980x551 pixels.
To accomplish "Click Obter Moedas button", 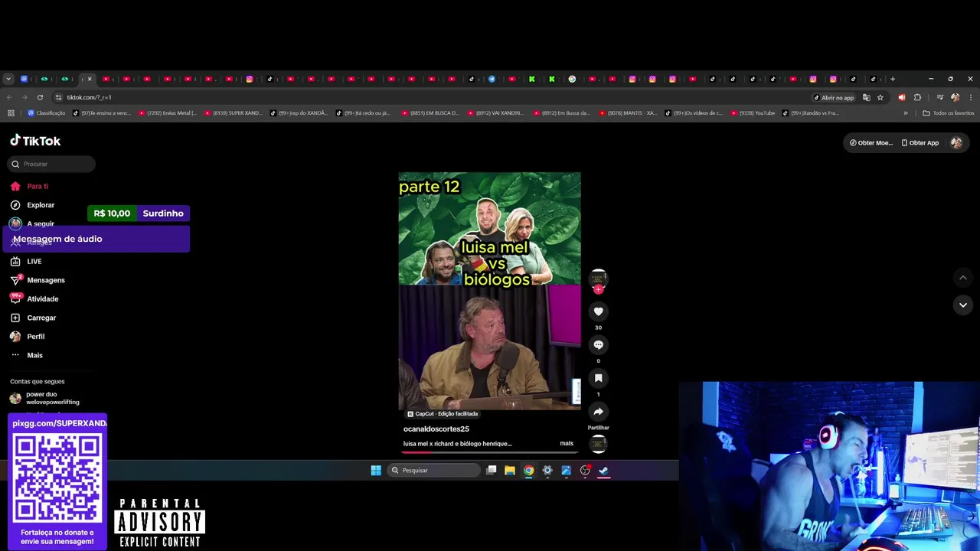I will click(x=871, y=142).
